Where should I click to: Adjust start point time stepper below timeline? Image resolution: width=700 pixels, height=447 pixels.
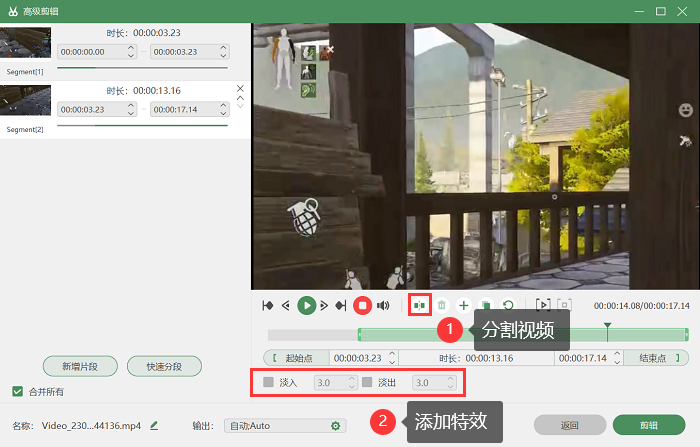[392, 358]
